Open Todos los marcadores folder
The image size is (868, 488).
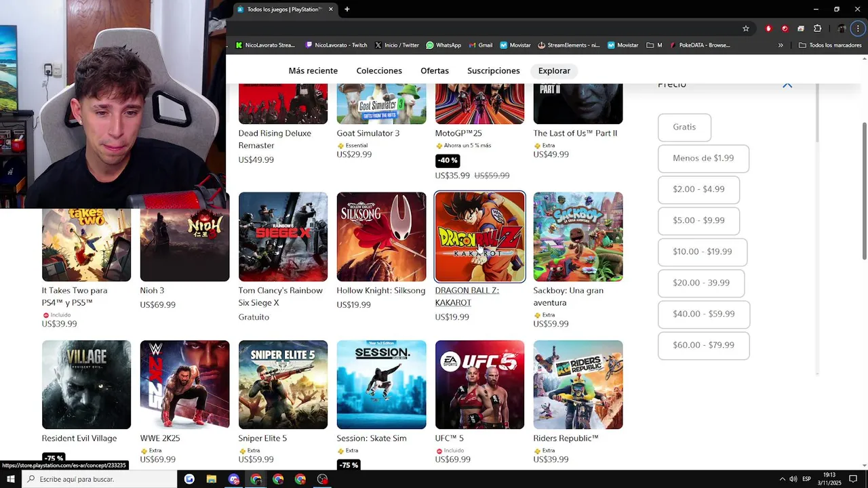830,45
